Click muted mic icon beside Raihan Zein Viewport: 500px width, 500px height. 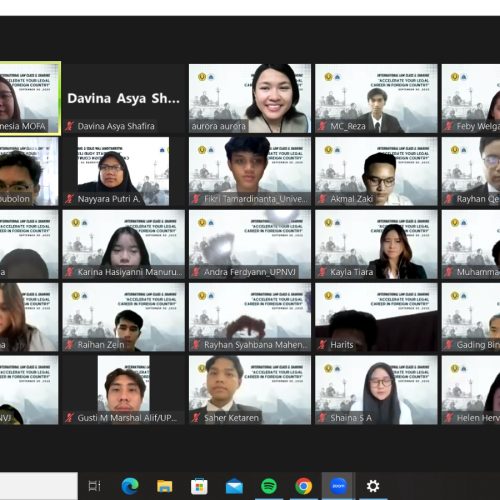70,345
